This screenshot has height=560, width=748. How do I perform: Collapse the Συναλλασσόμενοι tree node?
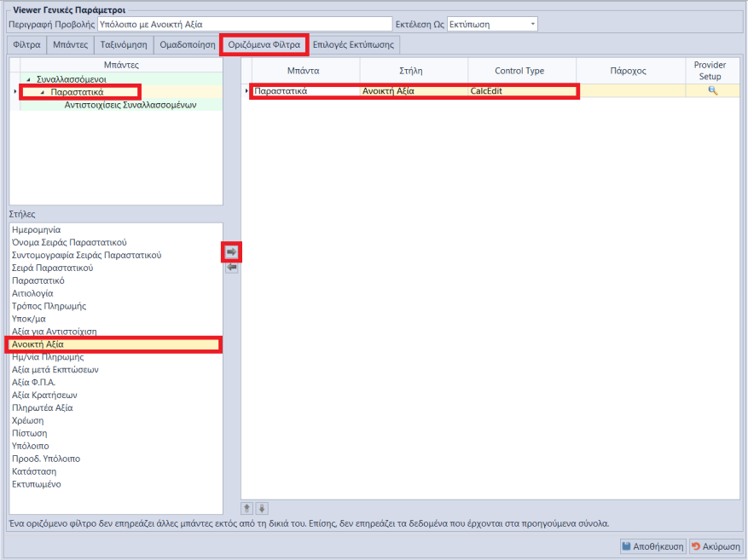tap(29, 79)
